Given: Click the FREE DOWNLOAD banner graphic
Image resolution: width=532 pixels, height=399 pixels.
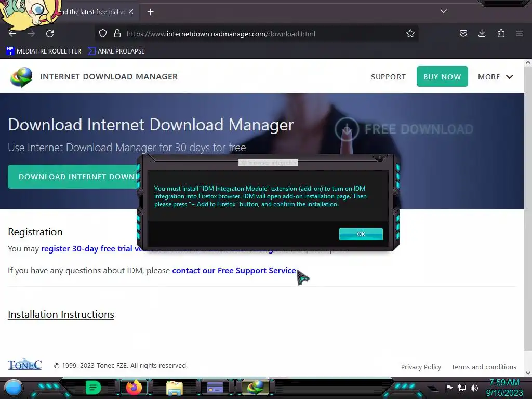Looking at the screenshot, I should pyautogui.click(x=404, y=129).
